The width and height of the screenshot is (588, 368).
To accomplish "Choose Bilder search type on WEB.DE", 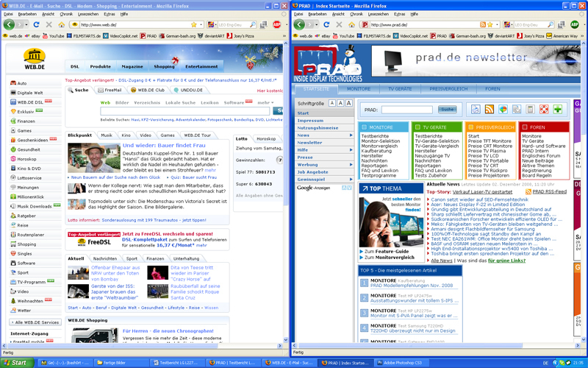I will click(x=122, y=102).
